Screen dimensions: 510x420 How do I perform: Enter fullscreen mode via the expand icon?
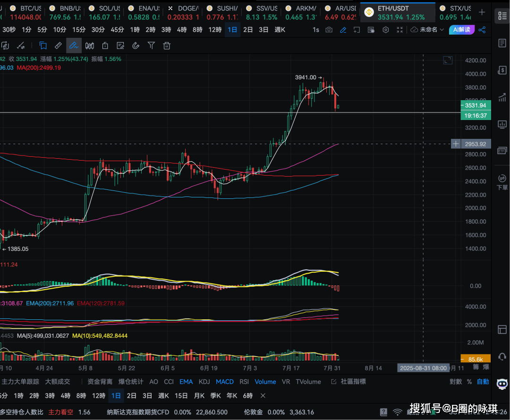(x=400, y=30)
